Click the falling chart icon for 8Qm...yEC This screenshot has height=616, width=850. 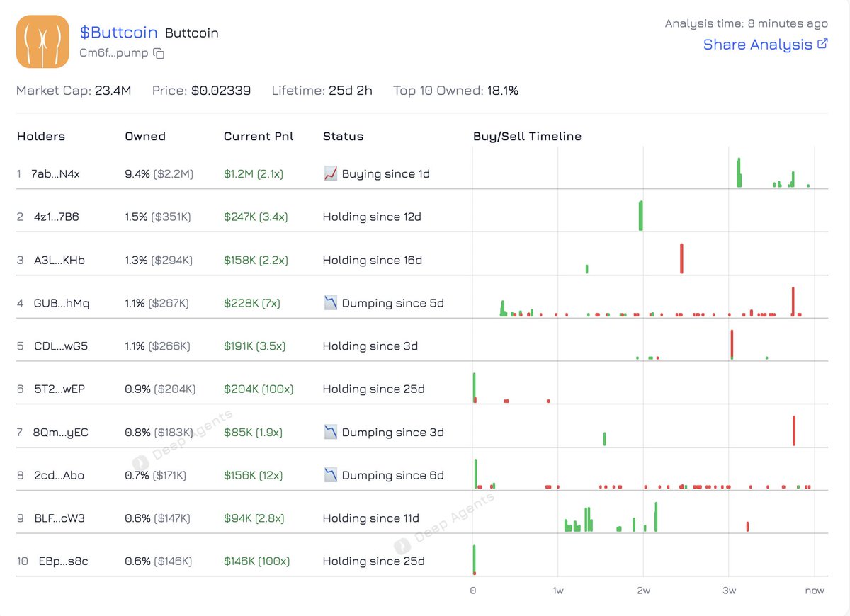click(x=330, y=432)
